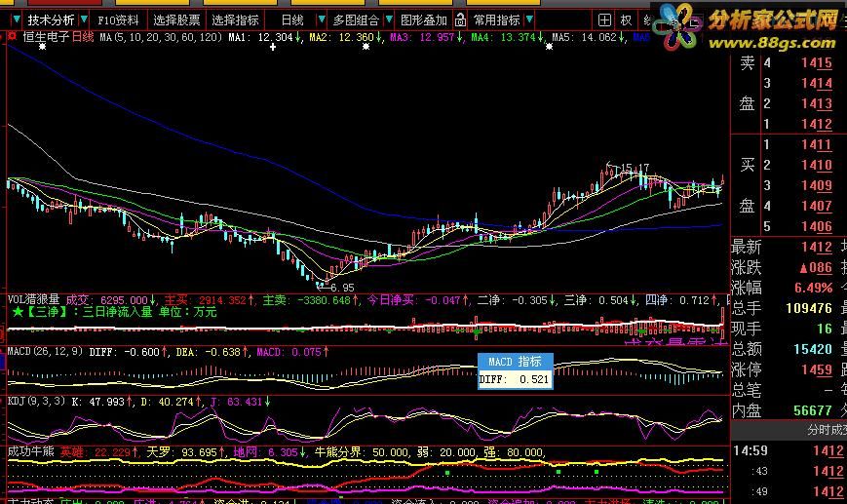Click the ★【三净】 description line
The image size is (847, 504).
(x=114, y=312)
